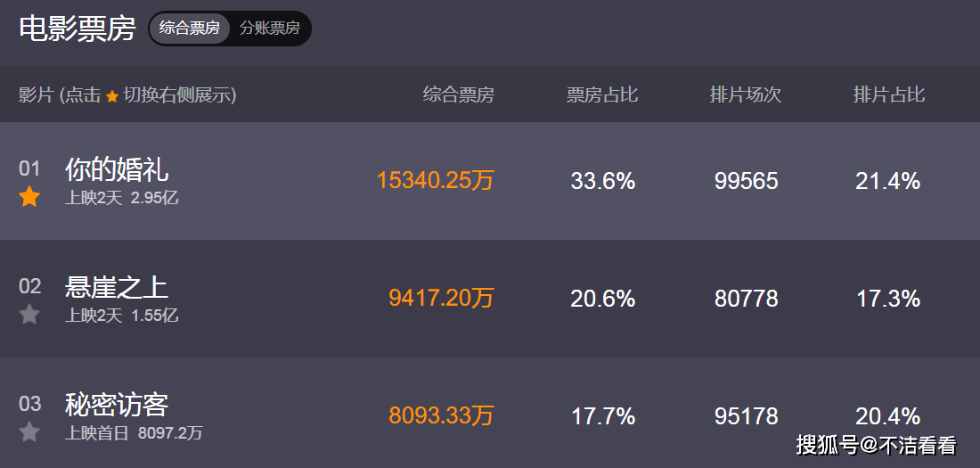Click the 排片场次 column header
This screenshot has height=468, width=980.
point(746,95)
